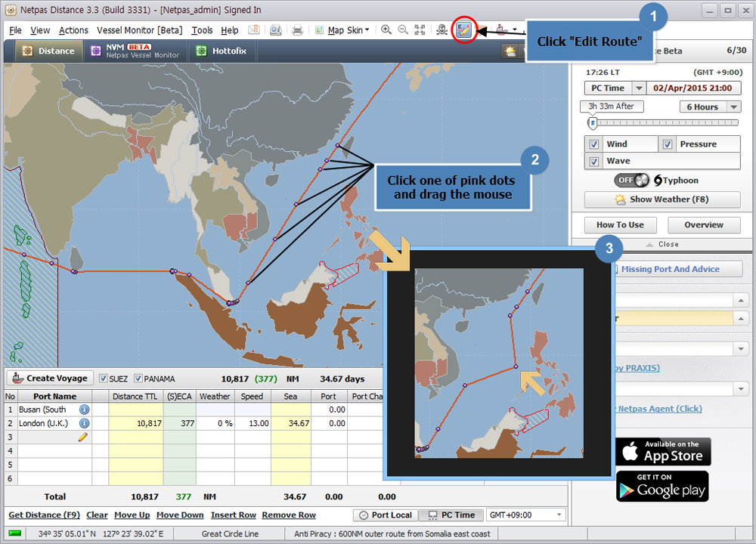Open the Tools menu
The image size is (756, 544).
[202, 30]
